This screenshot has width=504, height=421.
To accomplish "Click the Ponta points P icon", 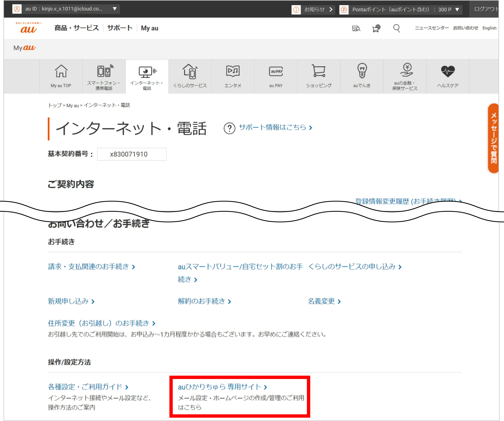I will pyautogui.click(x=344, y=10).
